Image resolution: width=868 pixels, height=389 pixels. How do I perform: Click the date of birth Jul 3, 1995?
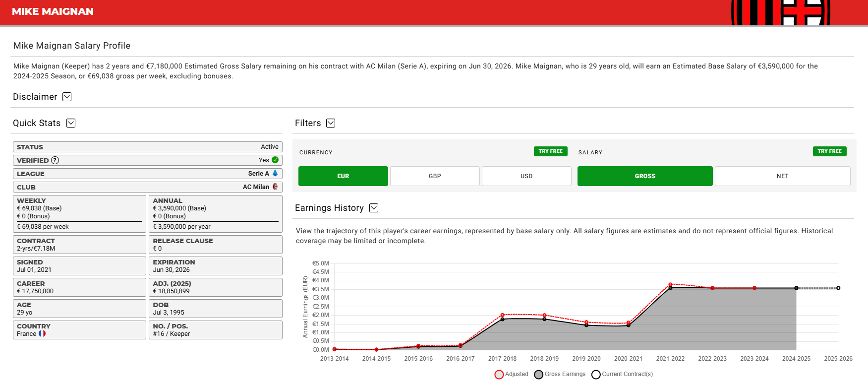(169, 313)
